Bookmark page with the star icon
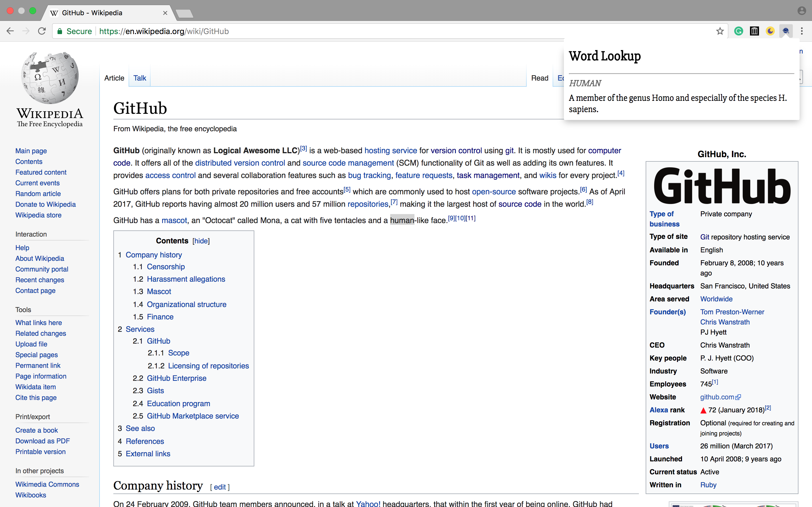 (x=720, y=31)
